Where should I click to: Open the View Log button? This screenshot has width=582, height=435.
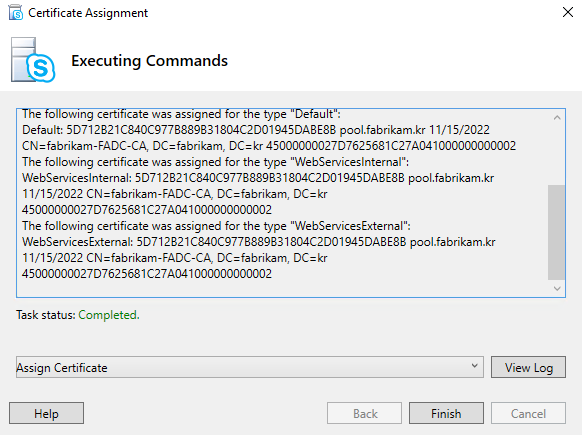click(528, 367)
